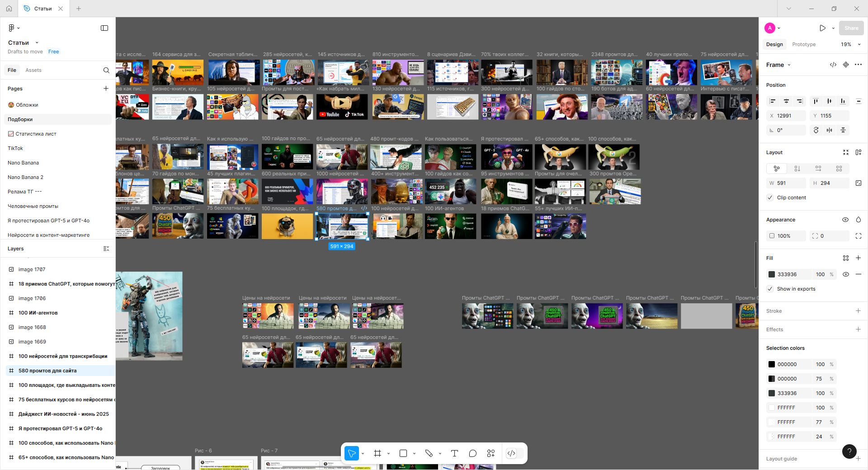The height and width of the screenshot is (470, 868).
Task: Switch to the Assets tab
Action: (x=33, y=70)
